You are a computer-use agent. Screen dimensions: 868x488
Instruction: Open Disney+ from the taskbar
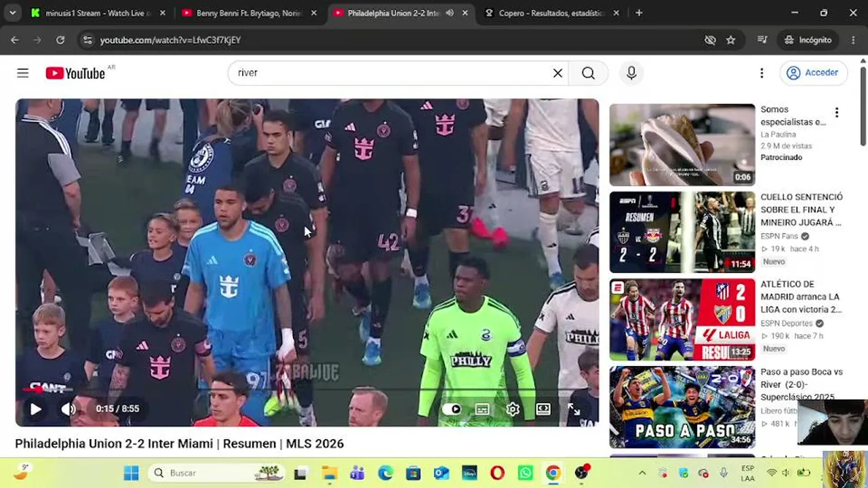[469, 473]
